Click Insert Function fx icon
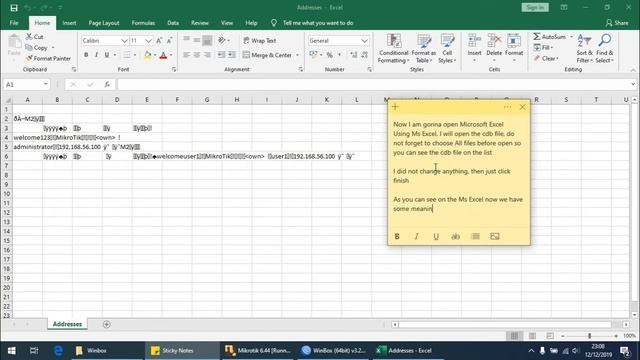This screenshot has width=640, height=360. coord(107,84)
